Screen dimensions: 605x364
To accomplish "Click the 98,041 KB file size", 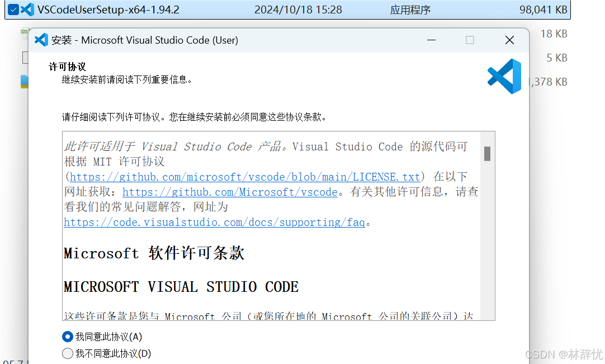I will [x=543, y=10].
